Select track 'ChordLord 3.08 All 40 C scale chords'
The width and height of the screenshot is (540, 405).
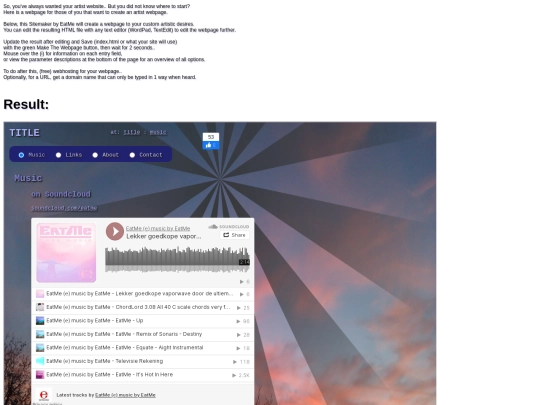[143, 307]
